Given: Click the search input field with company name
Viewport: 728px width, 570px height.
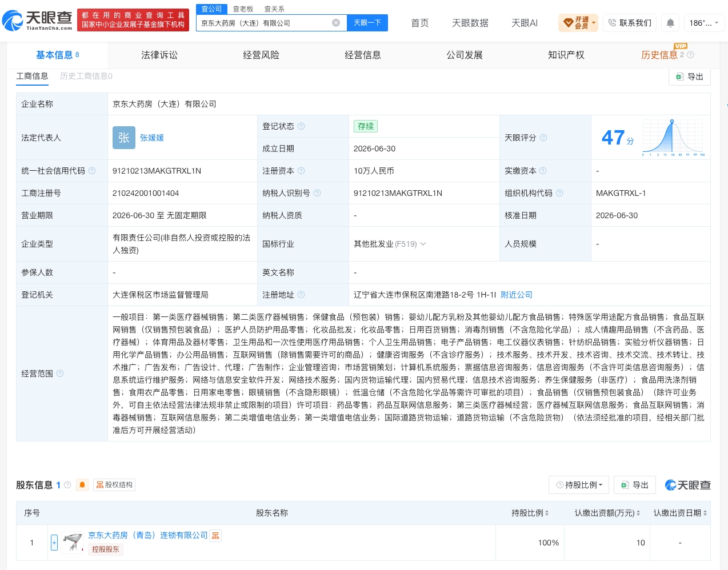Looking at the screenshot, I should 264,23.
